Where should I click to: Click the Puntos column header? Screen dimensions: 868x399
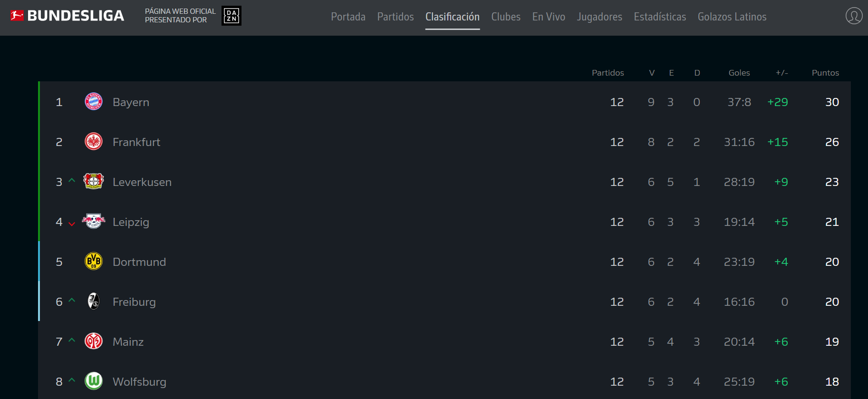[x=825, y=73]
